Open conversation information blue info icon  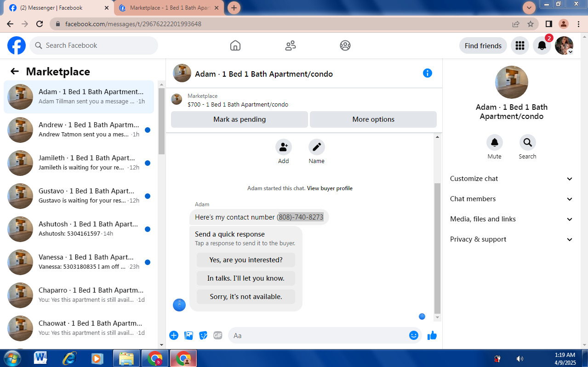pyautogui.click(x=428, y=73)
